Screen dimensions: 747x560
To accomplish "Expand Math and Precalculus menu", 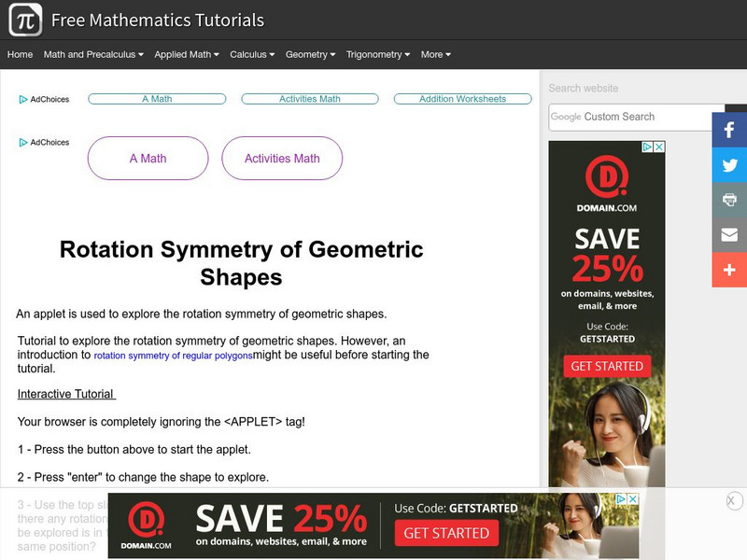I will 93,54.
